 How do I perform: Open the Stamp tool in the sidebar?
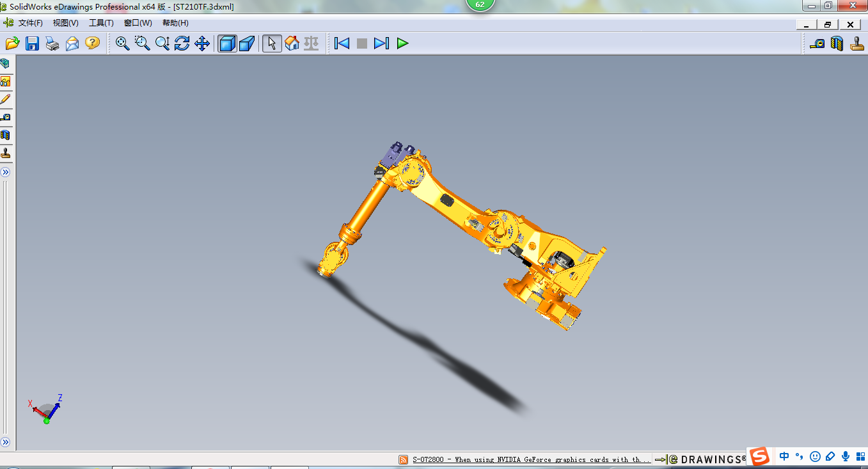pos(6,153)
